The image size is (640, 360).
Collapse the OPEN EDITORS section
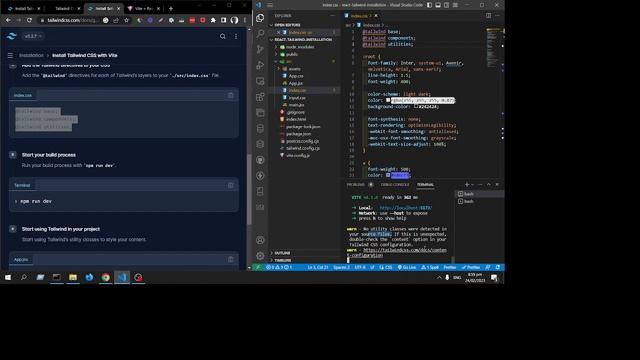(286, 25)
